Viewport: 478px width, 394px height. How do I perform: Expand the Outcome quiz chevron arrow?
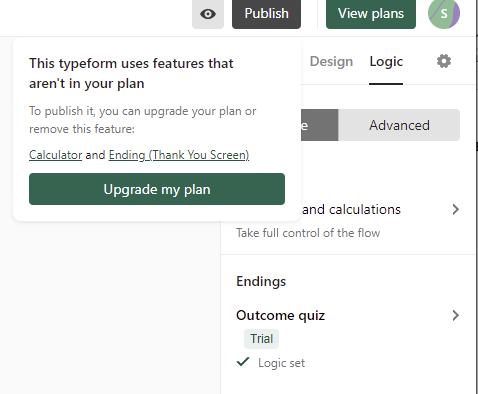(456, 315)
